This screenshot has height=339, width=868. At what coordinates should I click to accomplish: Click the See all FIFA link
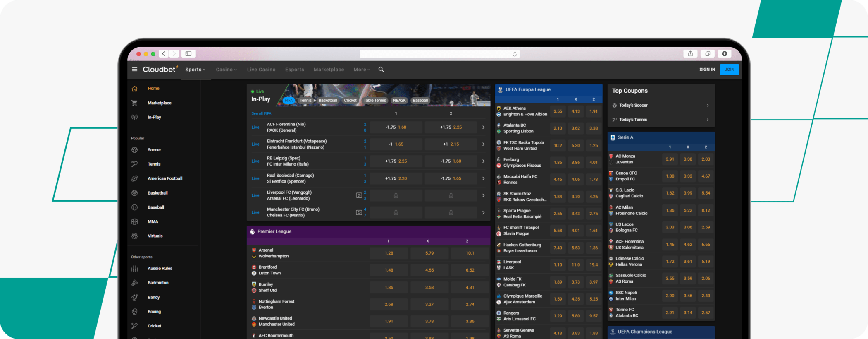pos(261,113)
